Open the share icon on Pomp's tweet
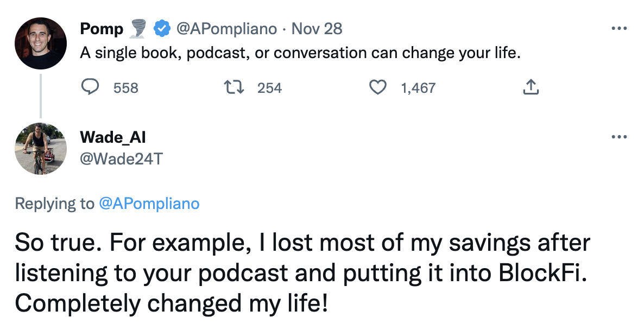This screenshot has height=330, width=644. coord(531,87)
